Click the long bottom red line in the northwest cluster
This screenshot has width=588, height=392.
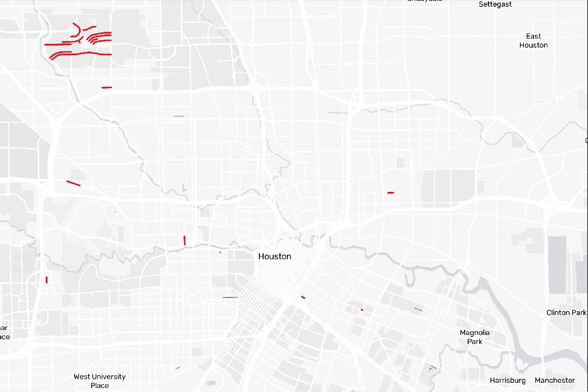tap(83, 54)
